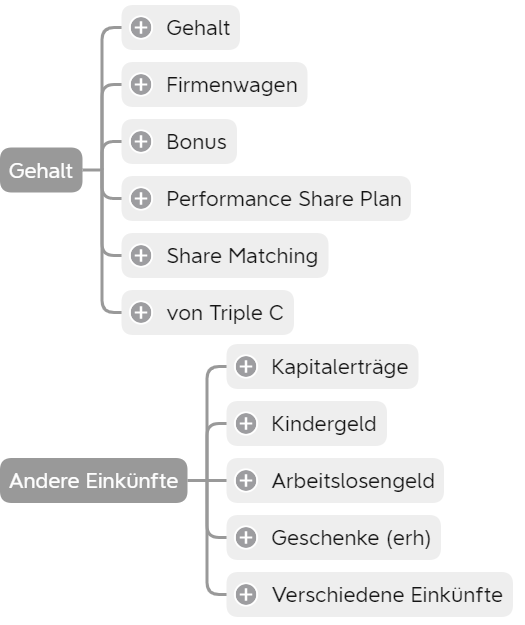Select the Andere Einkünfte root node

pos(94,481)
